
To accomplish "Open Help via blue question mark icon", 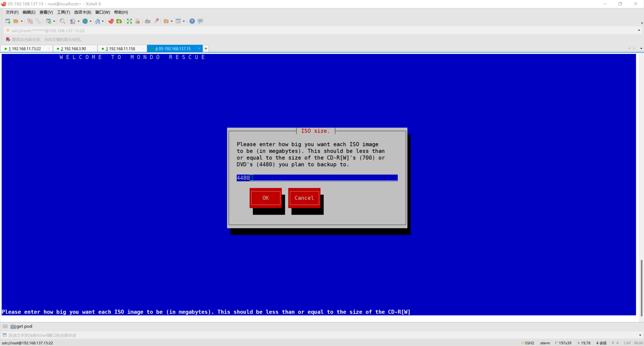I will (x=192, y=21).
